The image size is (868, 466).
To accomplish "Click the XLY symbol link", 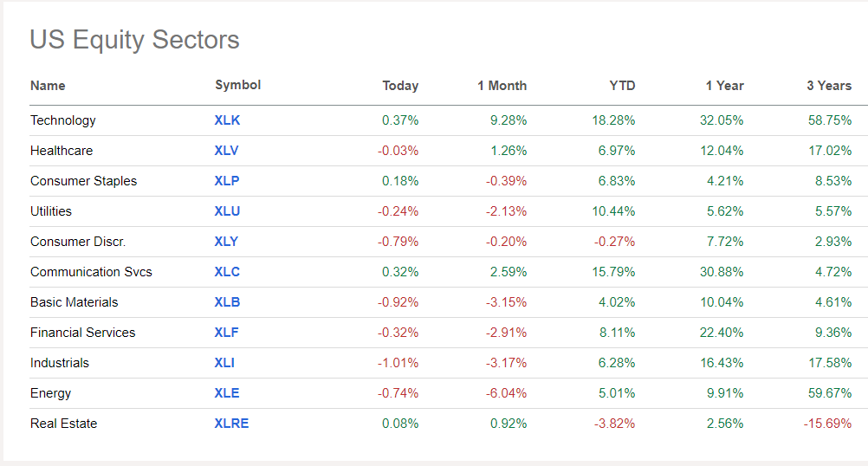I will tap(226, 242).
